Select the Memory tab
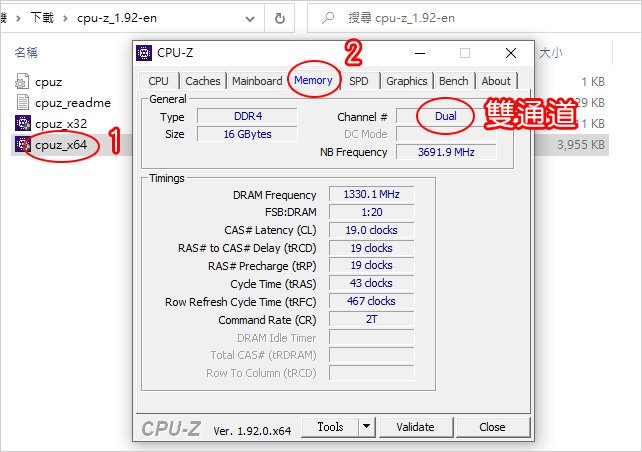Image resolution: width=642 pixels, height=452 pixels. (313, 80)
